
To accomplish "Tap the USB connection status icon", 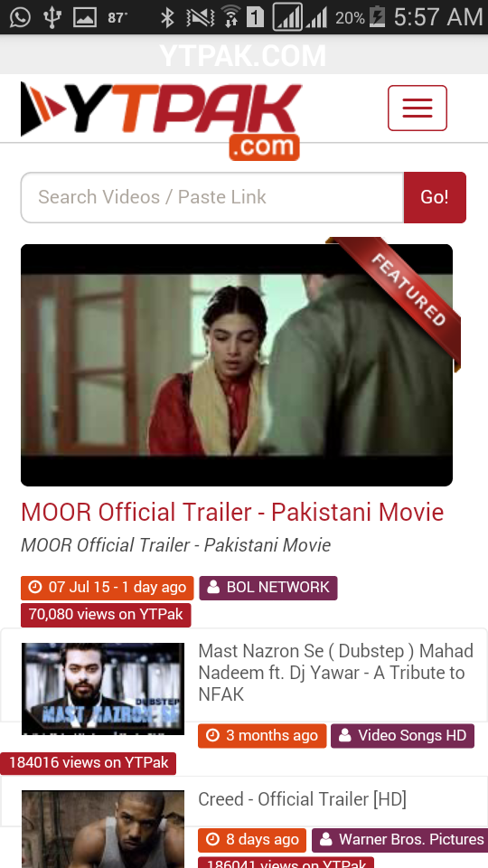I will click(x=52, y=17).
